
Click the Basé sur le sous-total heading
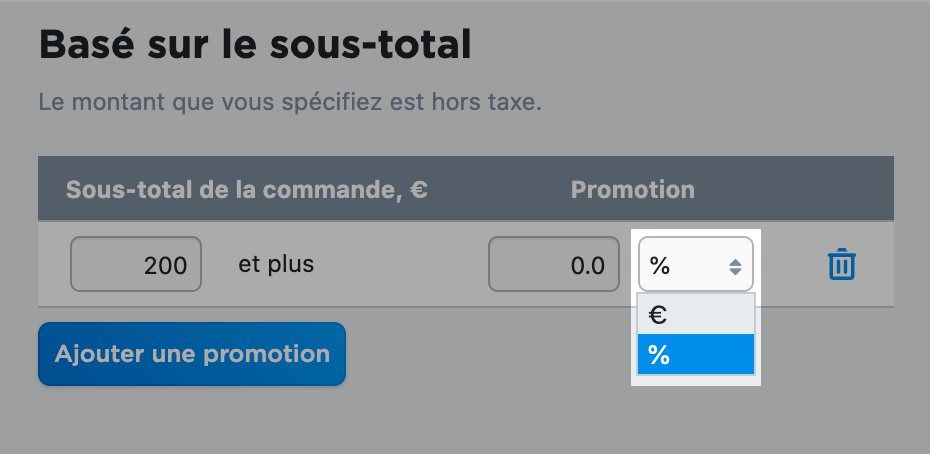[255, 45]
